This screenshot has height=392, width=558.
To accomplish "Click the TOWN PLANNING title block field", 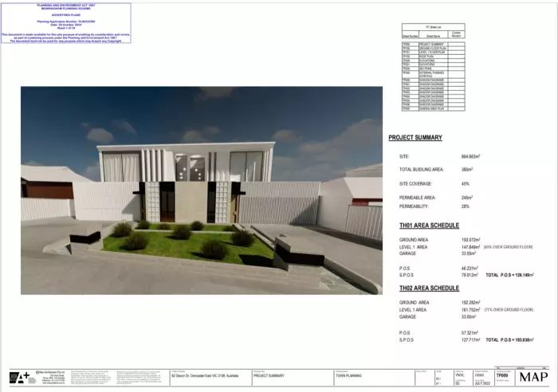I will click(x=351, y=375).
